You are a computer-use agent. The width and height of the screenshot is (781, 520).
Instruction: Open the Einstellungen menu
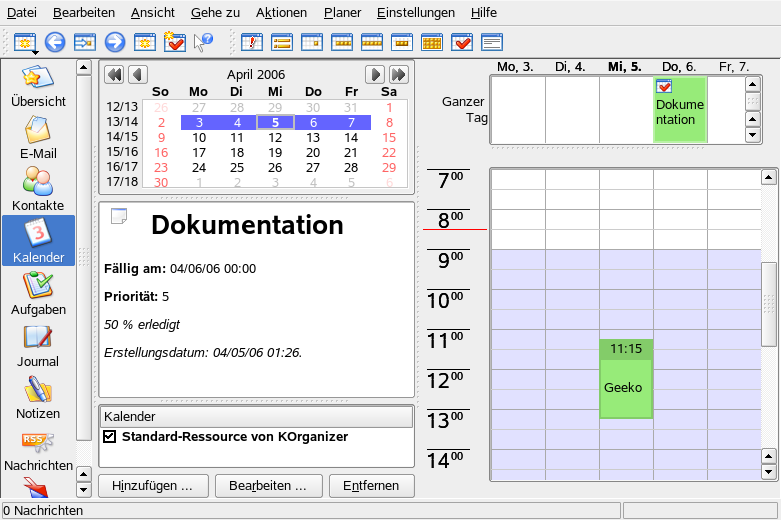[x=415, y=13]
